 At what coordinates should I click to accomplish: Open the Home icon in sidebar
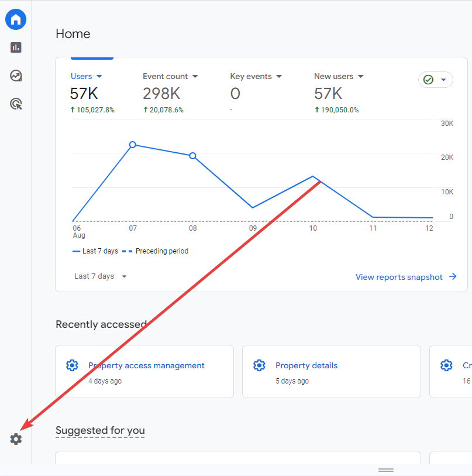[16, 19]
